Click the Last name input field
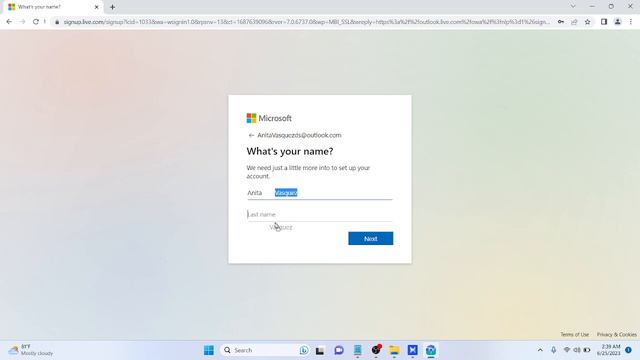The width and height of the screenshot is (640, 360). [x=320, y=214]
